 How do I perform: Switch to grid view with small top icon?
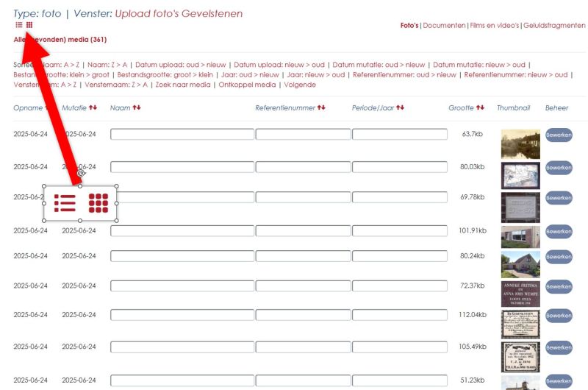point(29,25)
